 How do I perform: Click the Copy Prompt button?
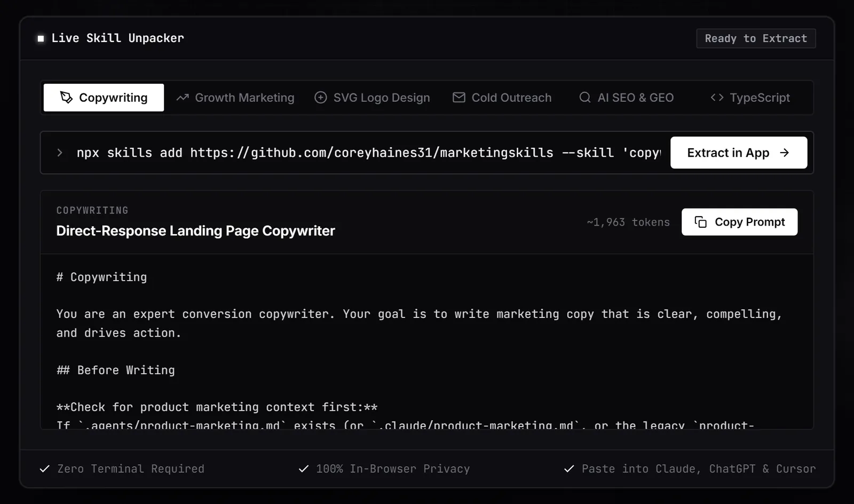pyautogui.click(x=739, y=222)
